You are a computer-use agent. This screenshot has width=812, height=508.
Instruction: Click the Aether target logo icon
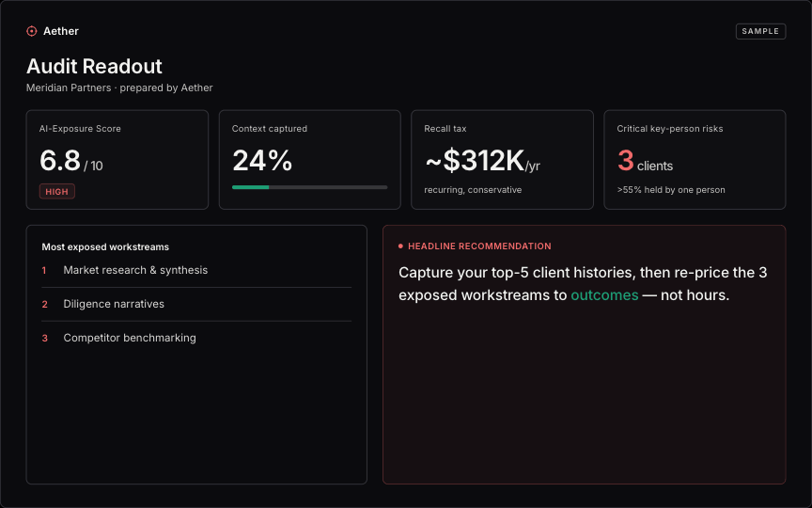click(x=32, y=31)
